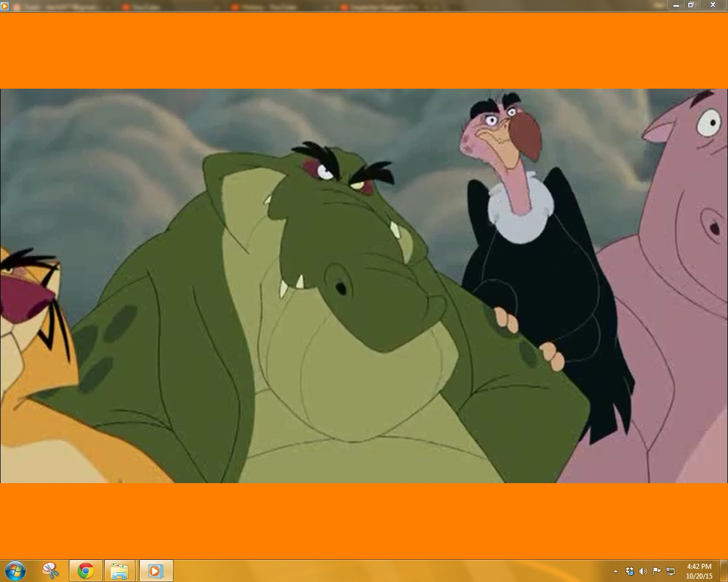Show hidden system tray icons

click(615, 571)
